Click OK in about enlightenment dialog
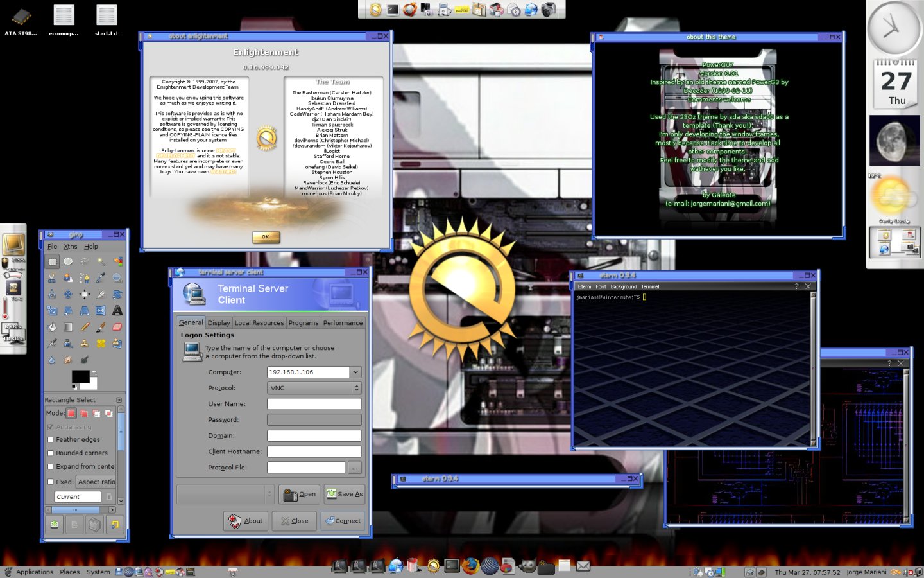This screenshot has height=578, width=924. 266,237
